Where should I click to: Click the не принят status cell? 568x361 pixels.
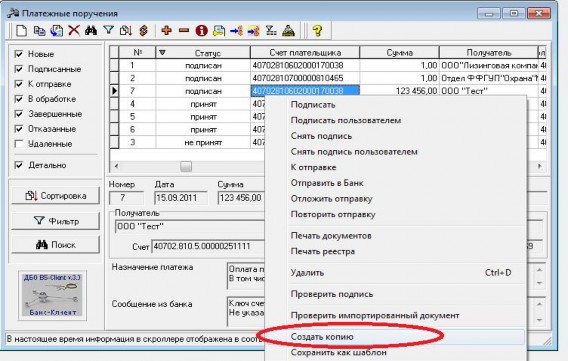pyautogui.click(x=203, y=143)
